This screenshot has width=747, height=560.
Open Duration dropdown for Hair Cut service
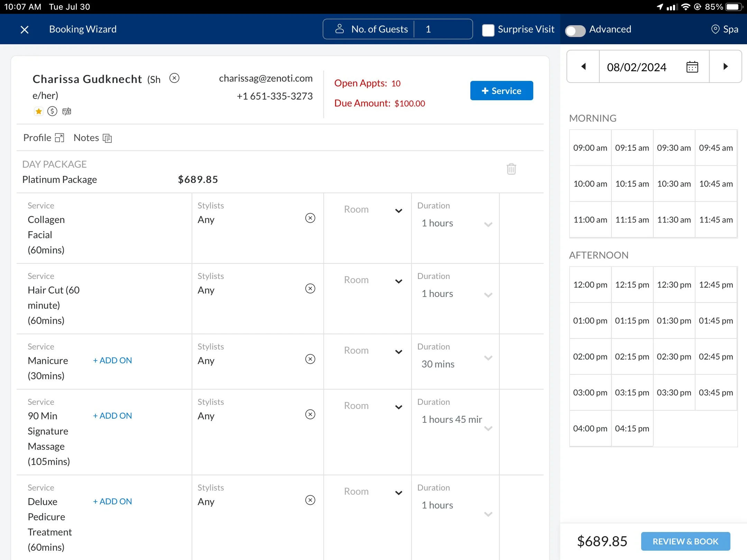(488, 295)
